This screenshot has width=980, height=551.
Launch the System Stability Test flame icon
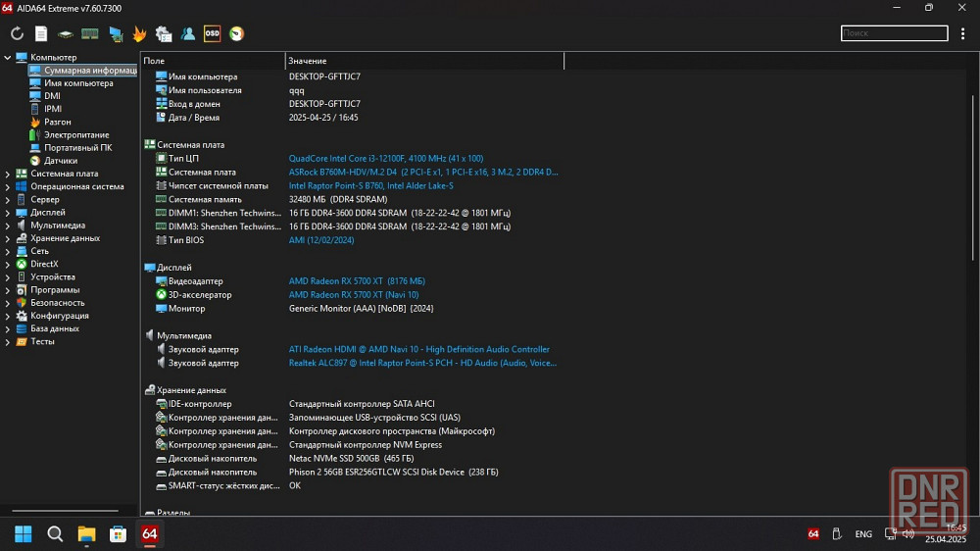point(139,33)
